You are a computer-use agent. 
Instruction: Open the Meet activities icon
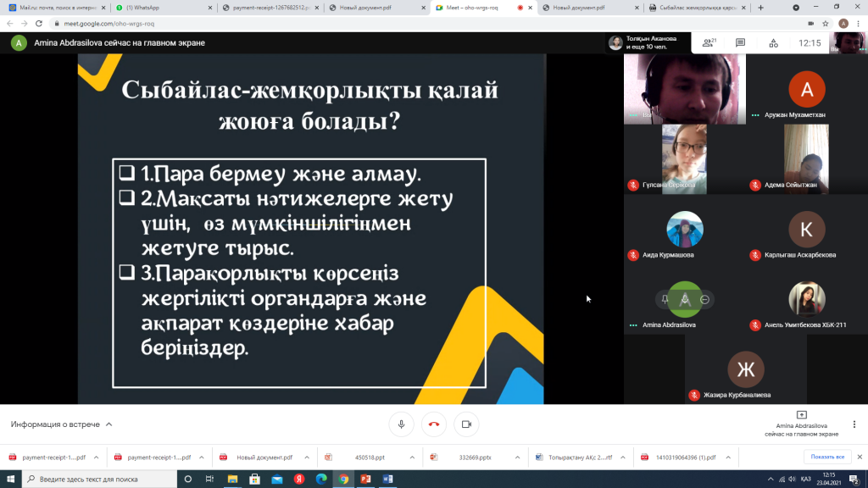[x=772, y=42]
